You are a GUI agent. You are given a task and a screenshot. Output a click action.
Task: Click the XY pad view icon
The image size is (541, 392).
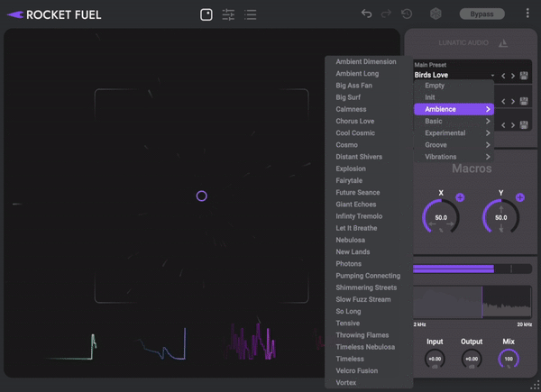pyautogui.click(x=206, y=14)
